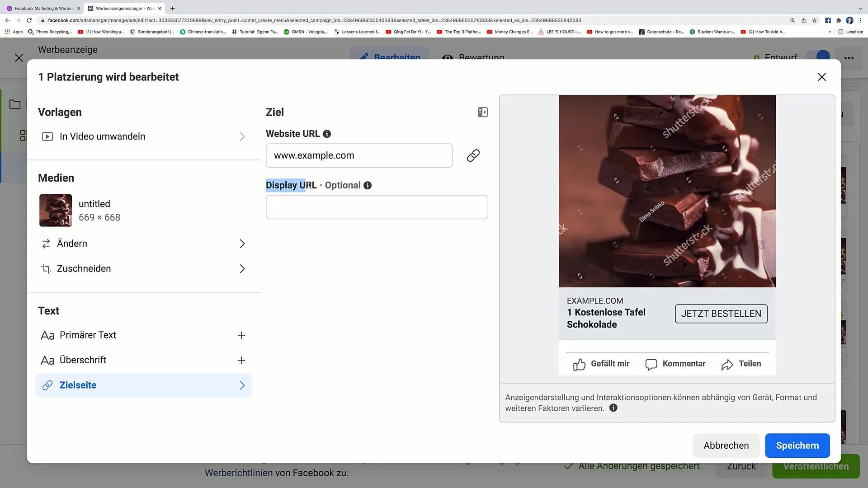Switch to the Facebook Marketing browser tab
This screenshot has width=868, height=488.
click(x=43, y=8)
